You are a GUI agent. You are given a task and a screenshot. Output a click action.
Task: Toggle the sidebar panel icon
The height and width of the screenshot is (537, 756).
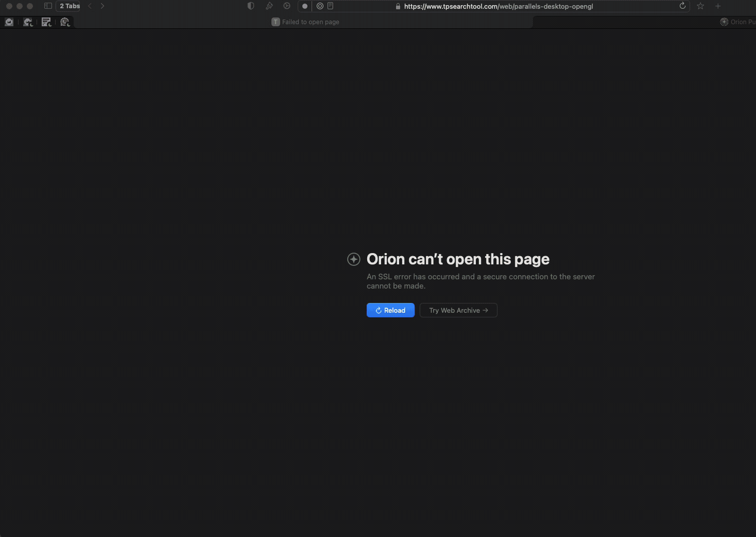click(x=48, y=6)
